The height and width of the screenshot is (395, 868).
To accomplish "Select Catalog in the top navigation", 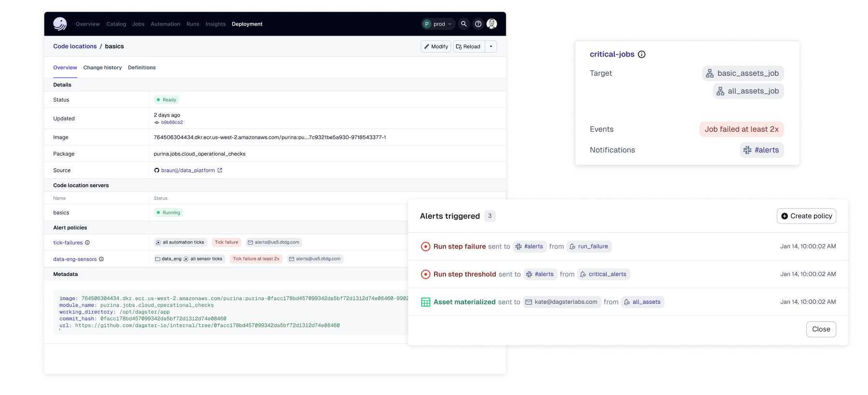I will [x=116, y=24].
